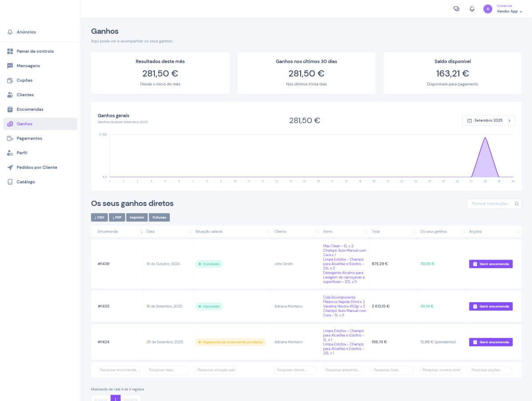Open Pedidos por Cliente section
This screenshot has height=401, width=532.
point(39,167)
